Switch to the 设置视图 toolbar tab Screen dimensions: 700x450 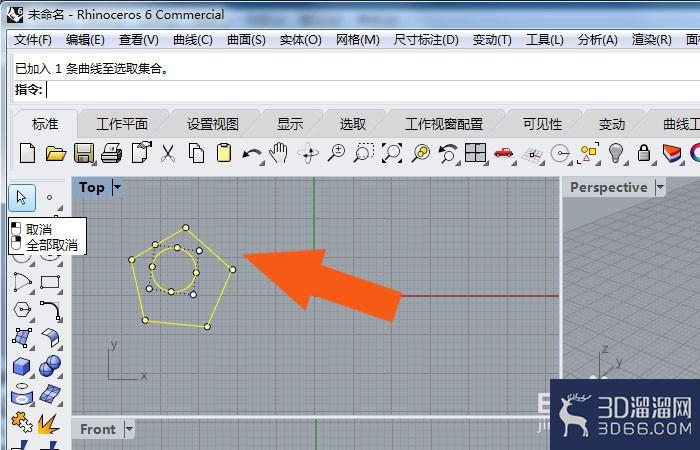212,124
